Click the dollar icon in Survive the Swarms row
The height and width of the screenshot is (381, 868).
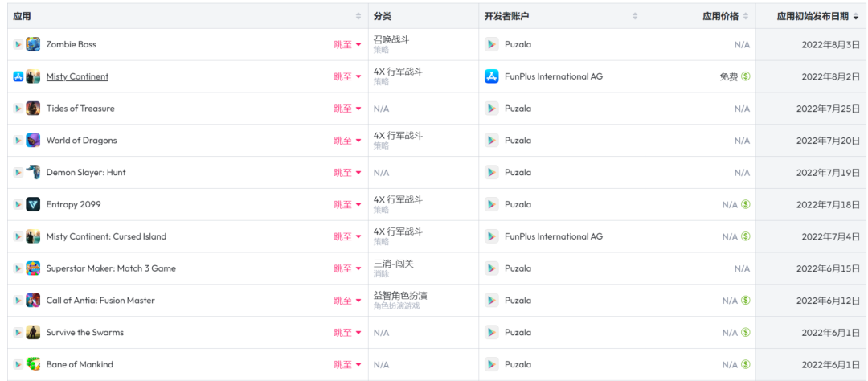pos(746,332)
